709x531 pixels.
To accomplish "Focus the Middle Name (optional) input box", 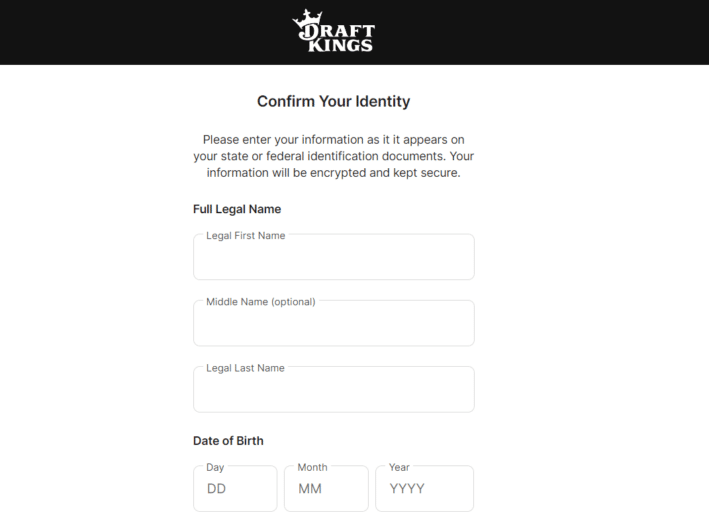I will tap(334, 323).
